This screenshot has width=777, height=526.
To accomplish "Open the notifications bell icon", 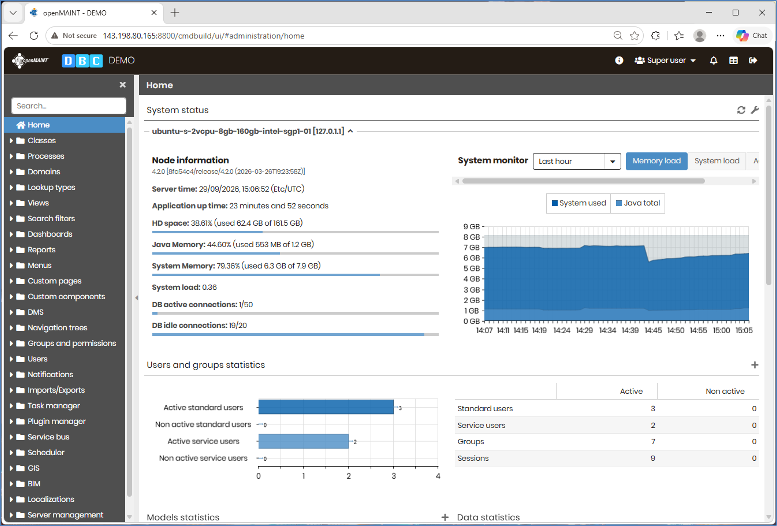I will [714, 60].
